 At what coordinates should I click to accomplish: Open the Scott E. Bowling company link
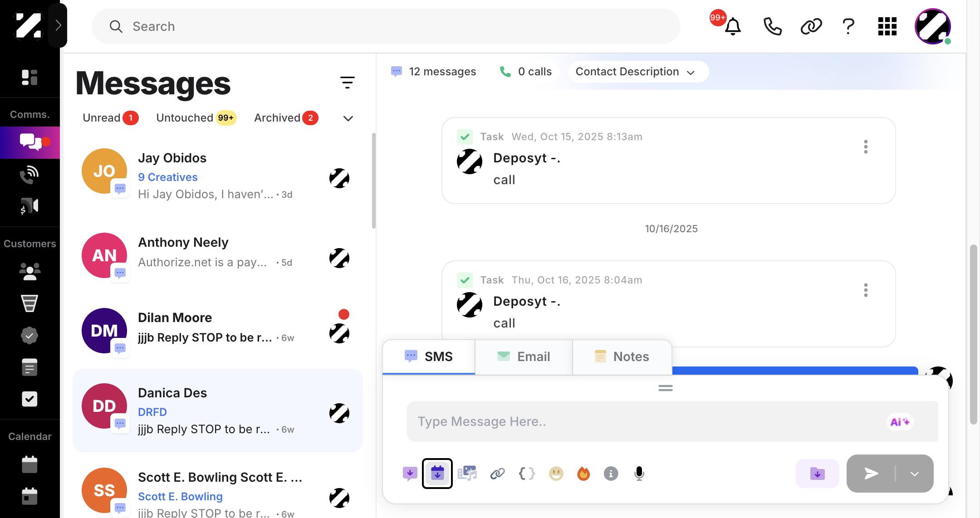180,497
